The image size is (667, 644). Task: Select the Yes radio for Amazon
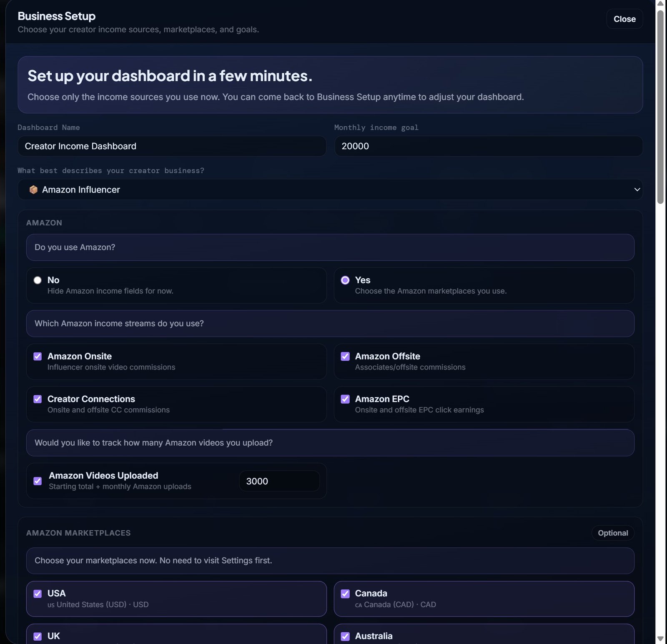pos(345,280)
